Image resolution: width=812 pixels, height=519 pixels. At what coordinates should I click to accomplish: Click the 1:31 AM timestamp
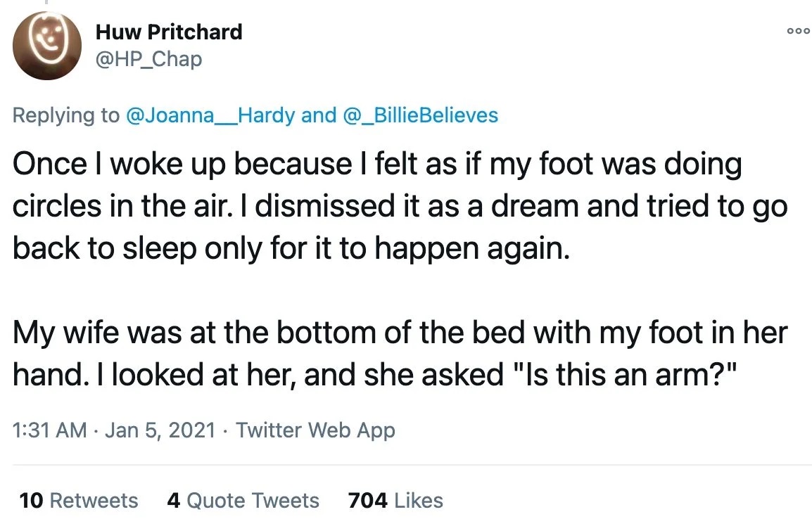(50, 430)
